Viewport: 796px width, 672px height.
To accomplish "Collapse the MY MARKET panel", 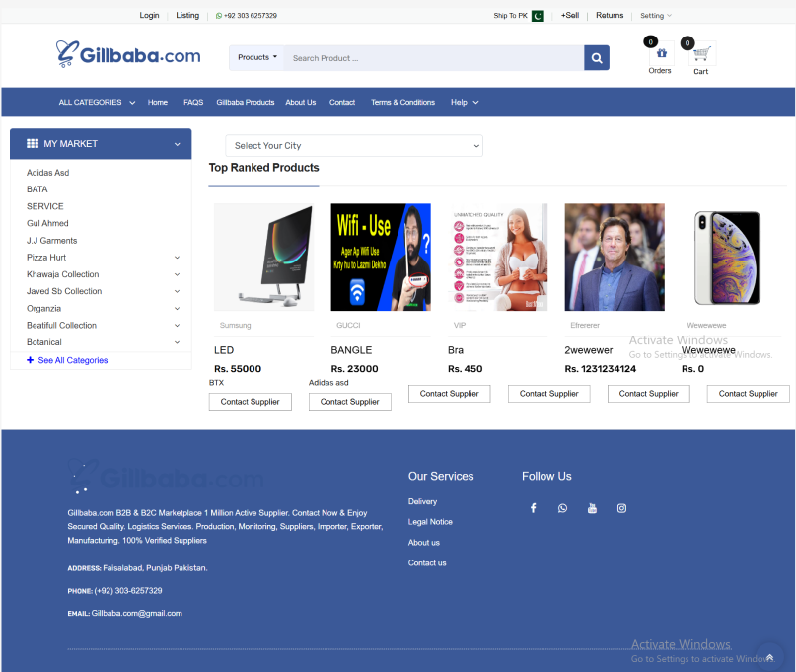I will click(x=177, y=144).
